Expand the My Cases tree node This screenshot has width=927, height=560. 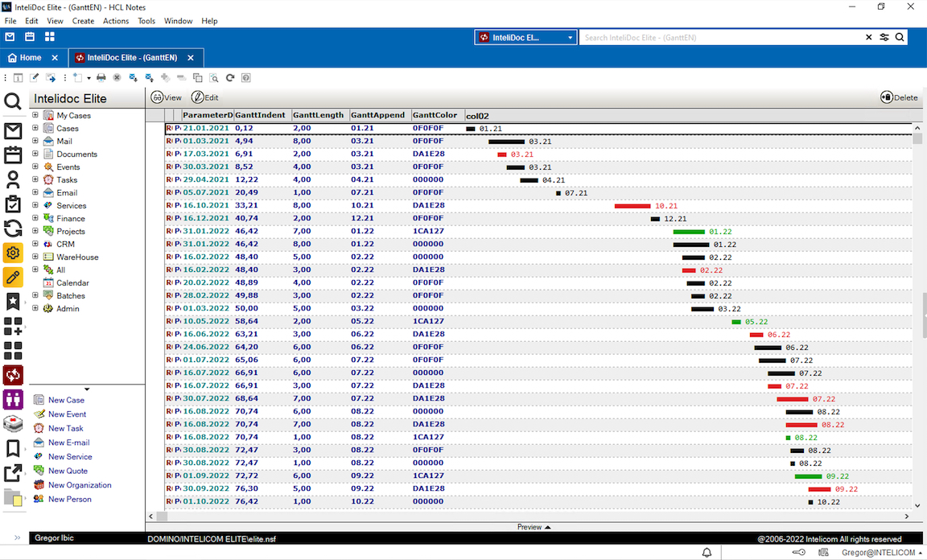[x=35, y=115]
